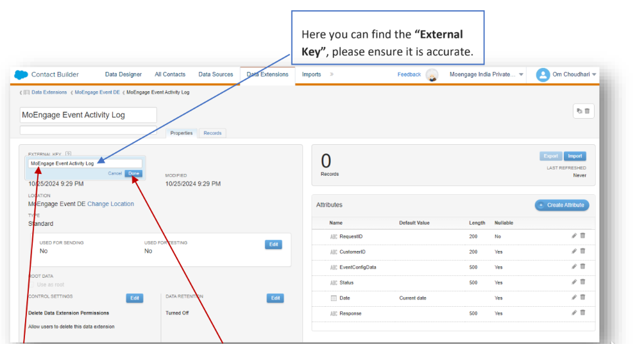Click Edit for Data Retention
Screen dimensions: 644x344
point(275,298)
